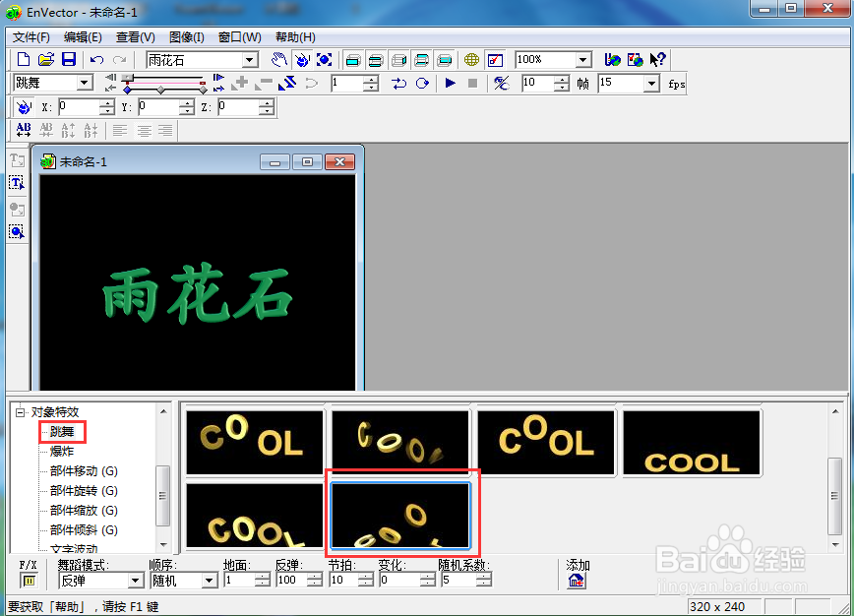Viewport: 854px width, 616px height.
Task: Click the add keyframe plus icon
Action: pos(240,84)
